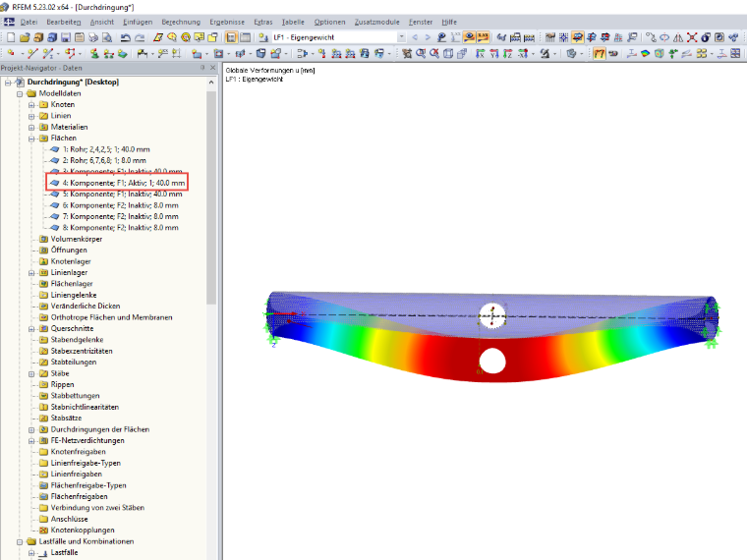Open the Ergebnisse menu
This screenshot has width=747, height=560.
click(227, 22)
